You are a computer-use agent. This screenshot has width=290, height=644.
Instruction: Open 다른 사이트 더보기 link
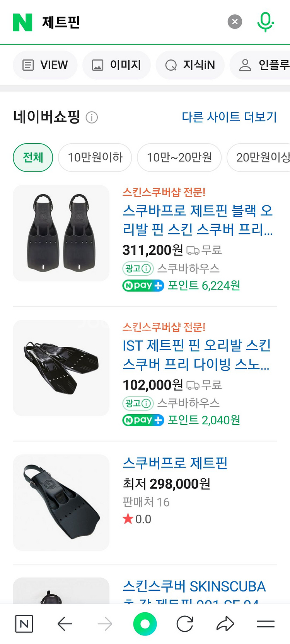click(x=229, y=117)
